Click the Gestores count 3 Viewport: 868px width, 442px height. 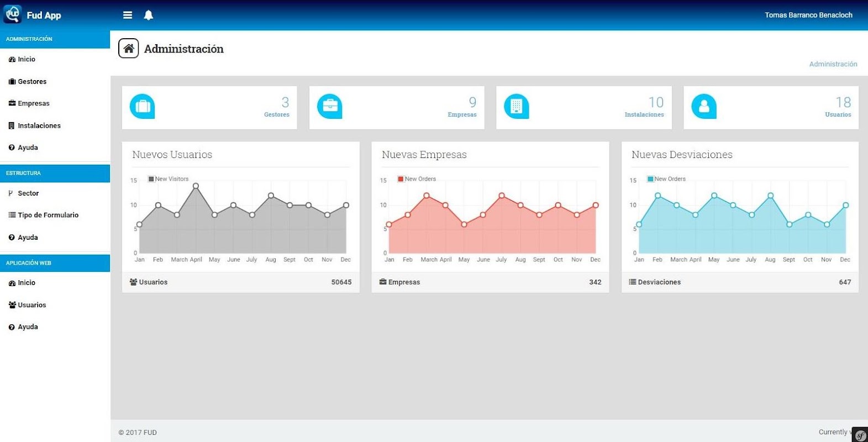point(285,102)
